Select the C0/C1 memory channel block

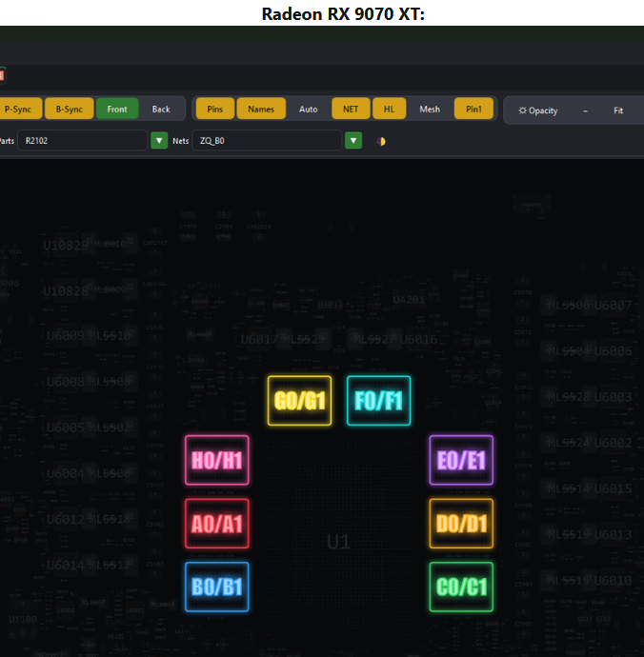[x=461, y=587]
